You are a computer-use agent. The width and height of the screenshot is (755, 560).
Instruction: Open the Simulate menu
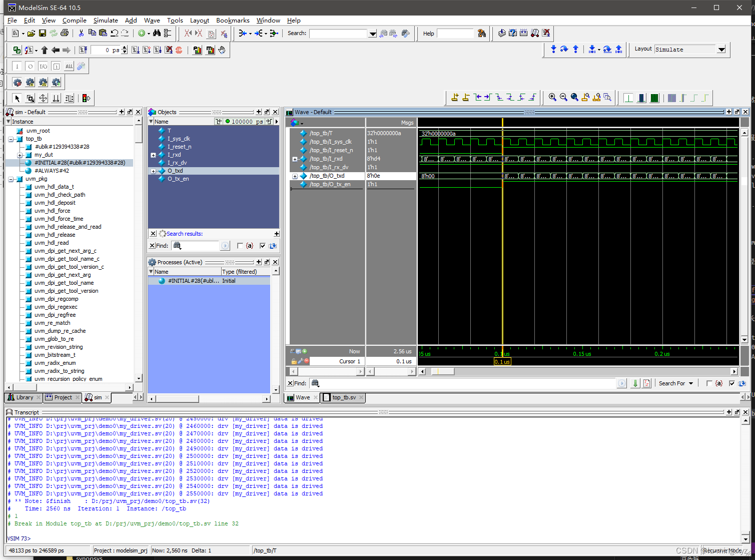tap(106, 21)
